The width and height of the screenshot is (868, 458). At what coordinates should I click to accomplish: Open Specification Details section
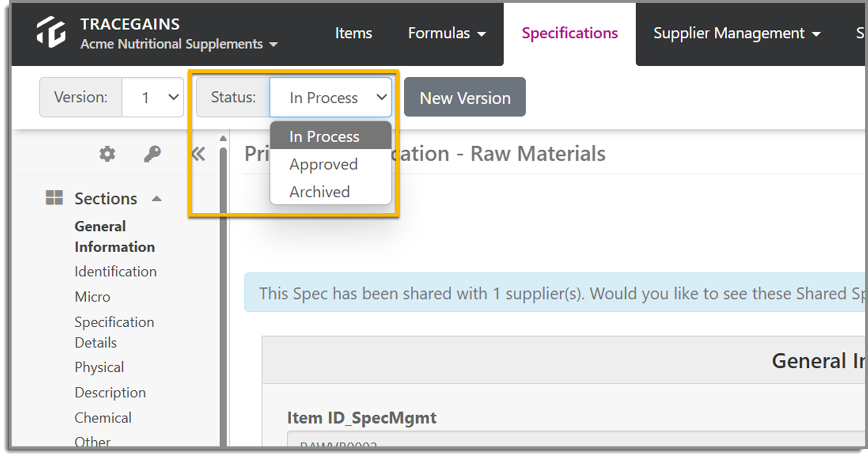(x=114, y=332)
